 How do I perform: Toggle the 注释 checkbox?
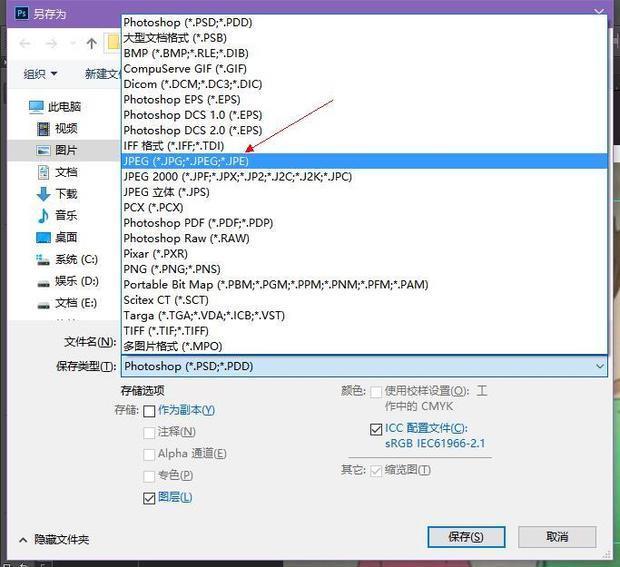[x=149, y=433]
